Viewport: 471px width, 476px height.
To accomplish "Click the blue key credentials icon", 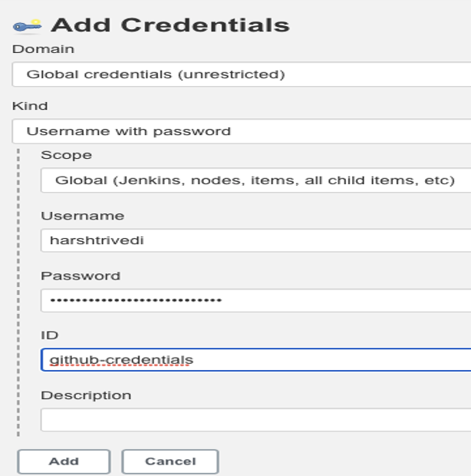I will pos(28,26).
